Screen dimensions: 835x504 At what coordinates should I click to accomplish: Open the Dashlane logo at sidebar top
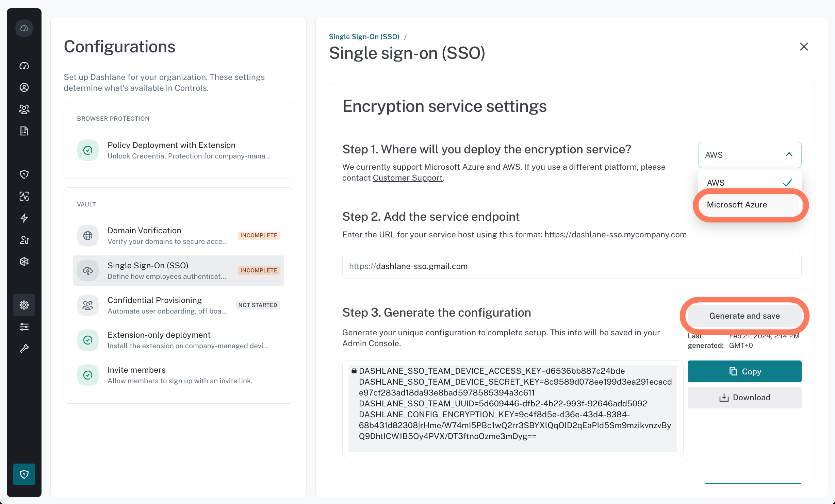click(24, 28)
